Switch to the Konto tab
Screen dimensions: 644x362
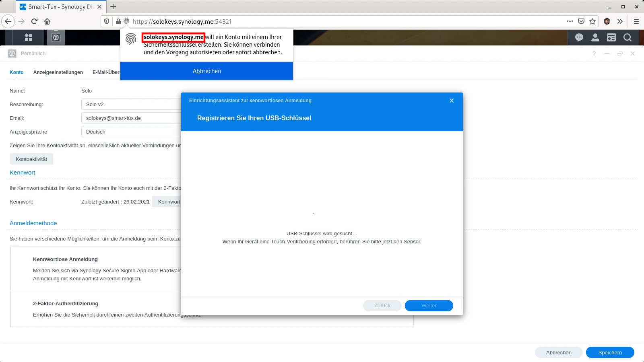click(17, 72)
